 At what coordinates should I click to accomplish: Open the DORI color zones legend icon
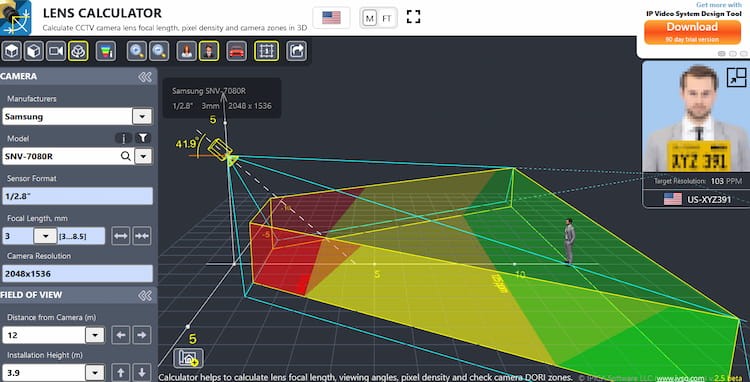coord(106,51)
